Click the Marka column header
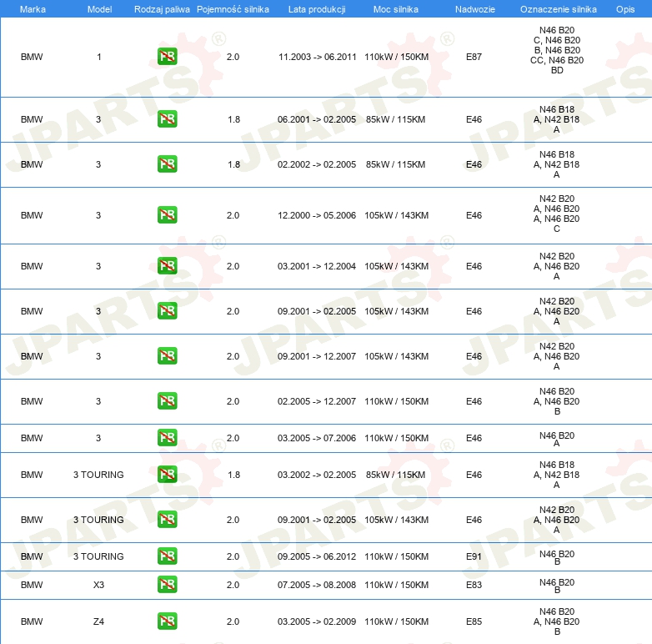652x644 pixels. [33, 9]
